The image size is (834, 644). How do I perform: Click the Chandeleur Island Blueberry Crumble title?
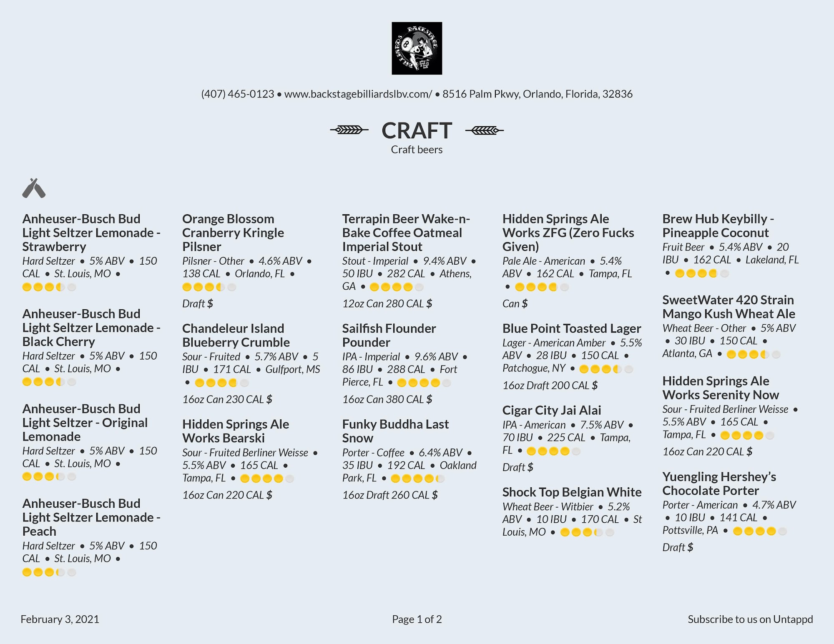click(236, 335)
